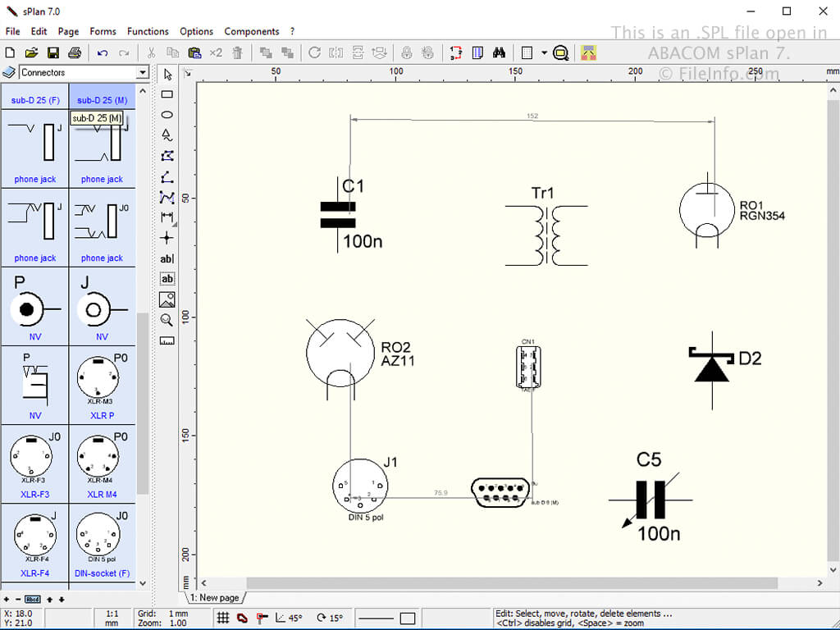Select the bezier curve tool

pos(167,197)
